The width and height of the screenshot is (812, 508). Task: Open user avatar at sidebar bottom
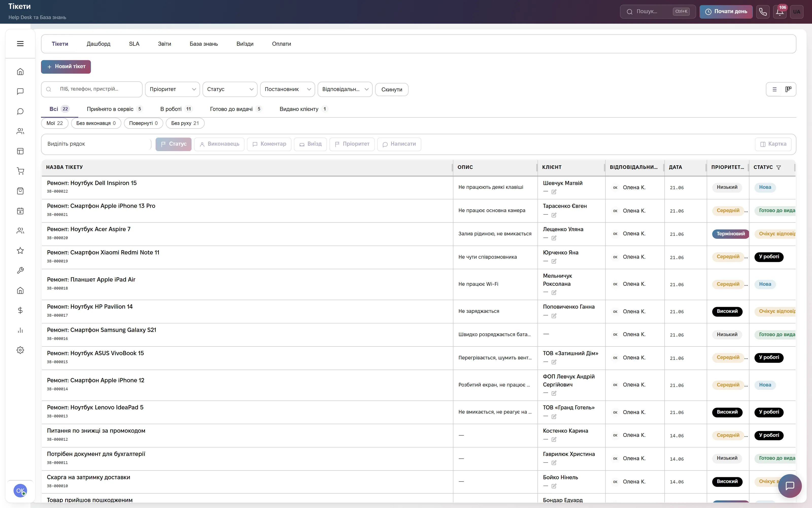coord(20,491)
